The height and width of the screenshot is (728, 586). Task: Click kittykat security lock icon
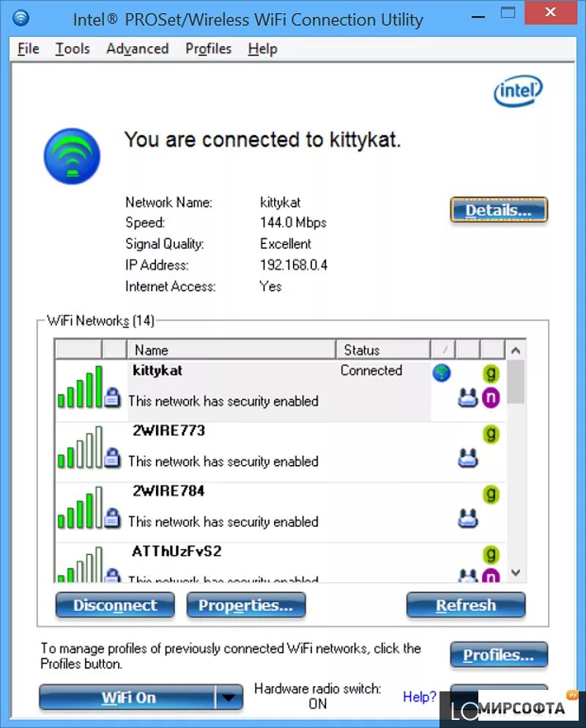112,398
